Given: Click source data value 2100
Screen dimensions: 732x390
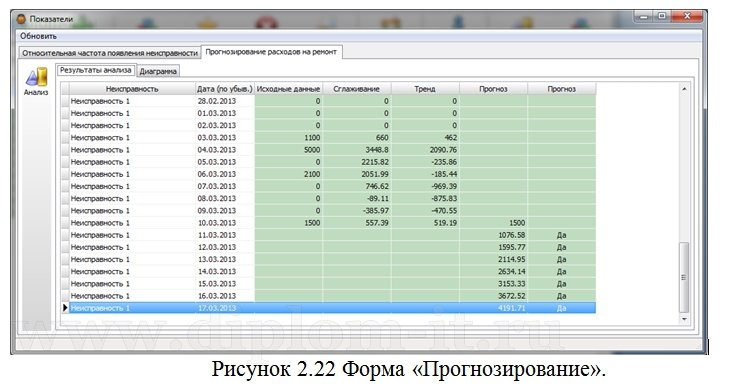Looking at the screenshot, I should click(x=312, y=174).
